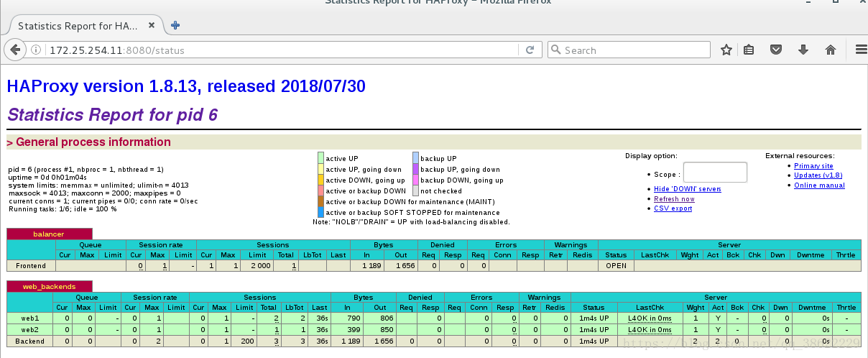Viewport: 868px width, 358px height.
Task: Fill in the Scope filter field
Action: tap(715, 173)
